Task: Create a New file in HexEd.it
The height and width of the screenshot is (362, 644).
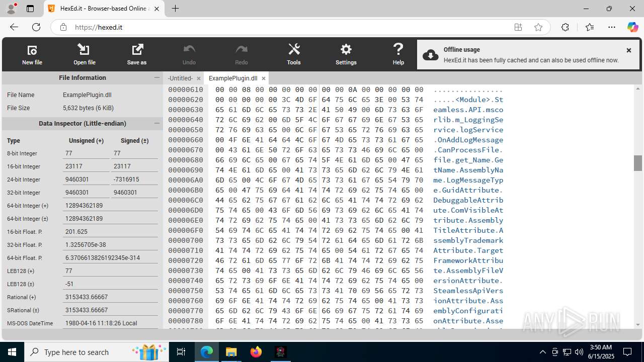Action: point(32,54)
